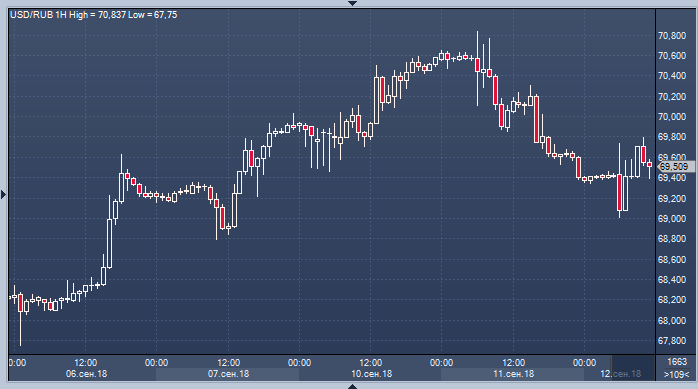Click the tallest wick at the 70,837 high
Viewport: 698px width, 389px height.
click(x=478, y=68)
